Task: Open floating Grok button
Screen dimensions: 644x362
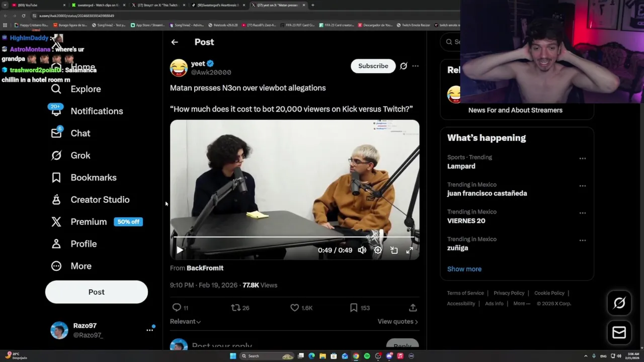Action: pyautogui.click(x=619, y=303)
